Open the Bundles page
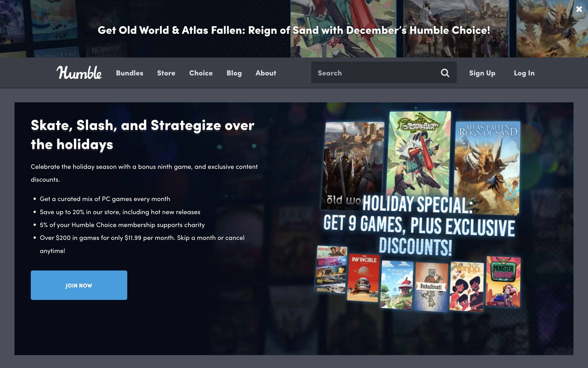The height and width of the screenshot is (368, 588). coord(129,72)
